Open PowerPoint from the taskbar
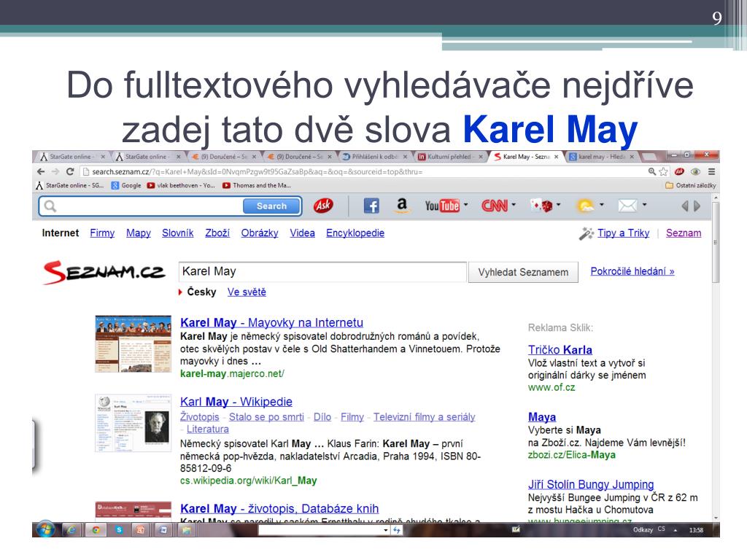This screenshot has width=747, height=560. tap(141, 529)
